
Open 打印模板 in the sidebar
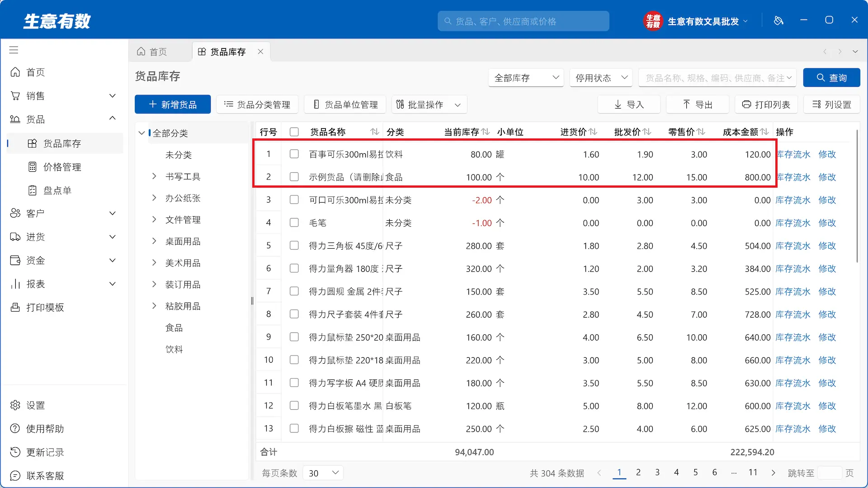[x=37, y=308]
